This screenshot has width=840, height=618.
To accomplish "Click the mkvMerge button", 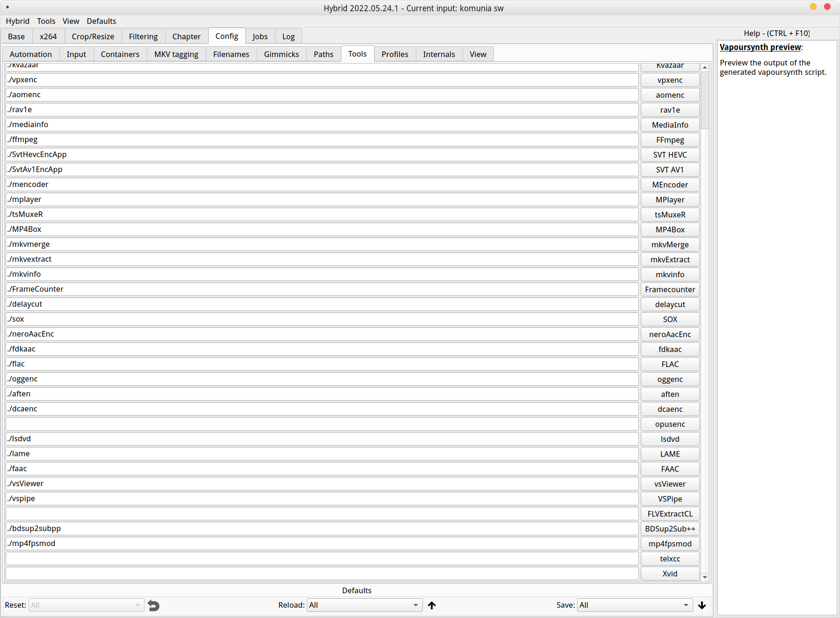I will pyautogui.click(x=670, y=244).
